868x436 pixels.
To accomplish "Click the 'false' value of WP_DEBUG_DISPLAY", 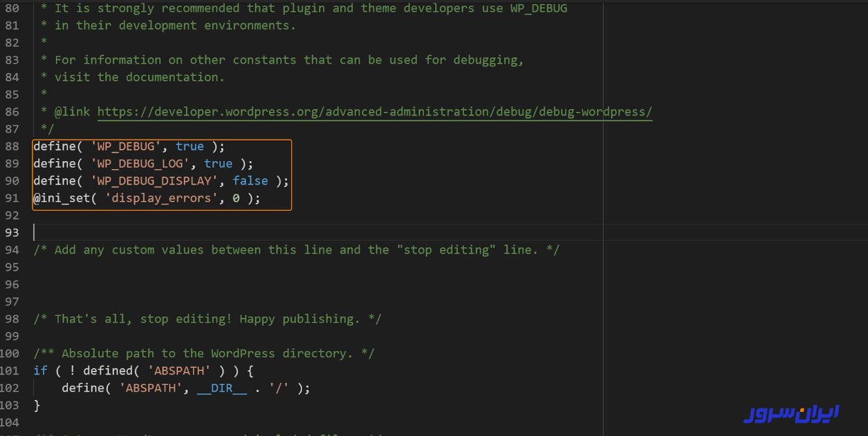I will click(x=250, y=181).
